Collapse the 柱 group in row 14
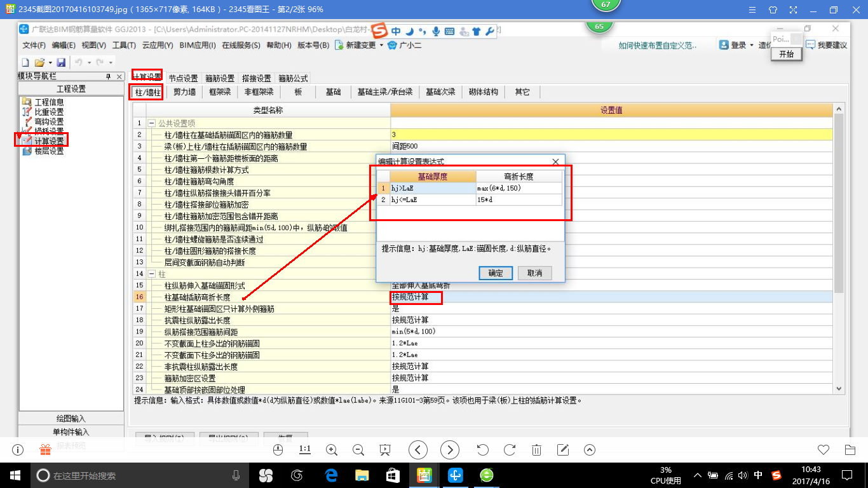Image resolution: width=868 pixels, height=488 pixels. tap(151, 273)
